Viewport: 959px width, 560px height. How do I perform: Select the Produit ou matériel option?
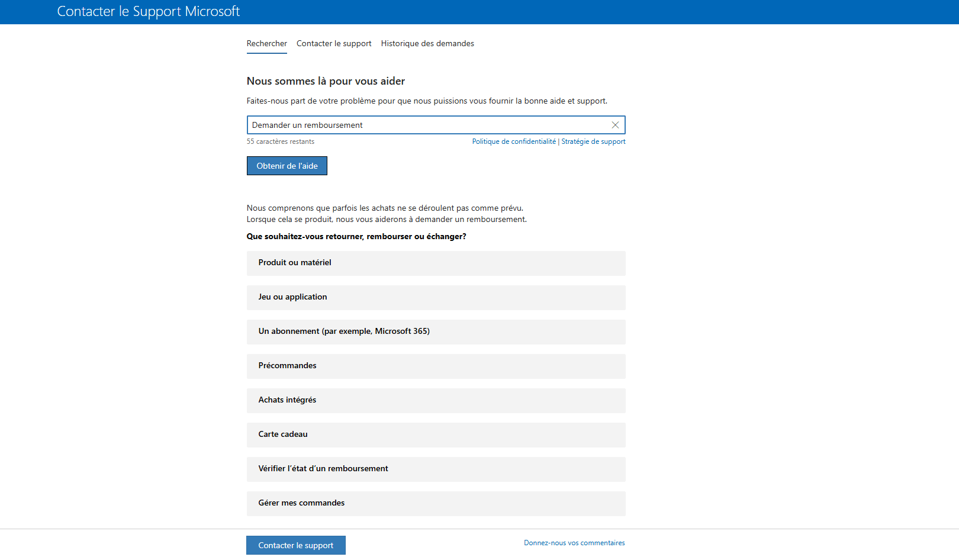[x=436, y=263]
